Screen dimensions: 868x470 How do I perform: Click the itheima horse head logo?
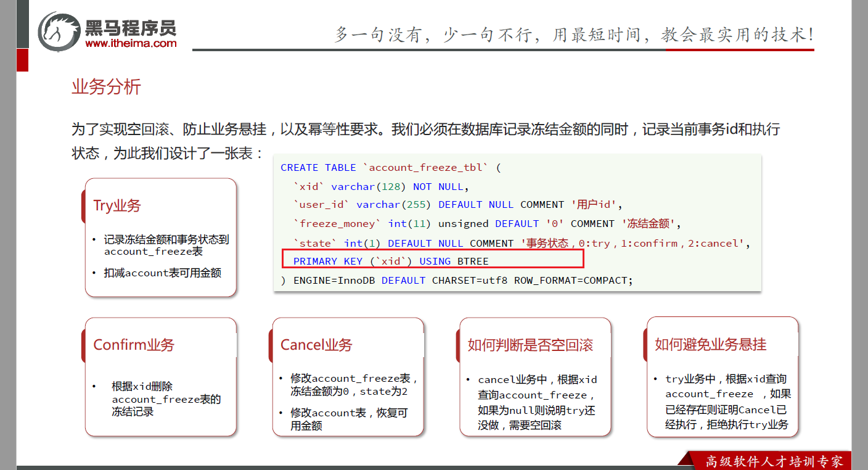tap(59, 31)
